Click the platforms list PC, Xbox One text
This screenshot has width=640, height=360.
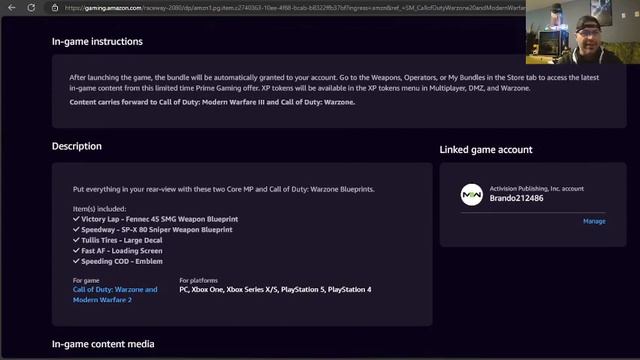click(275, 289)
